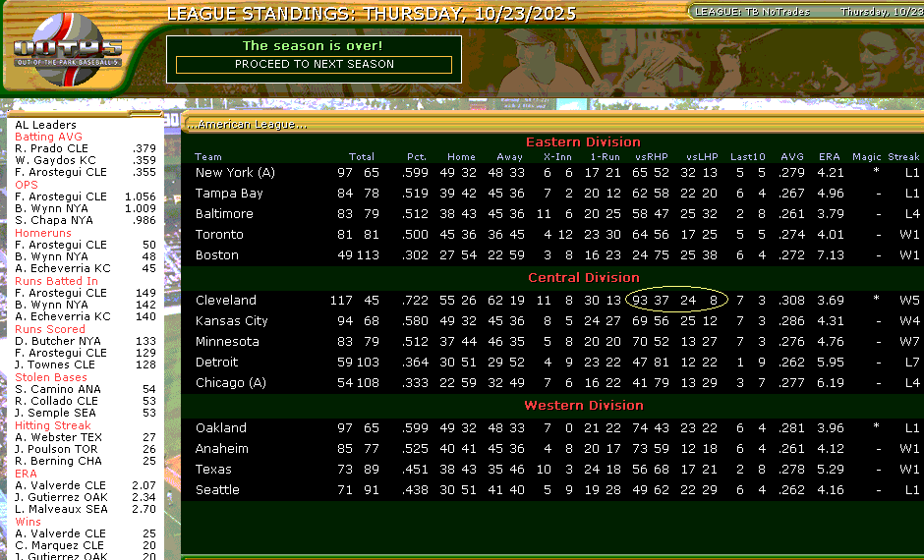Click the Hitting Streak leaders heading
Screen dimensions: 924x560
click(x=51, y=425)
